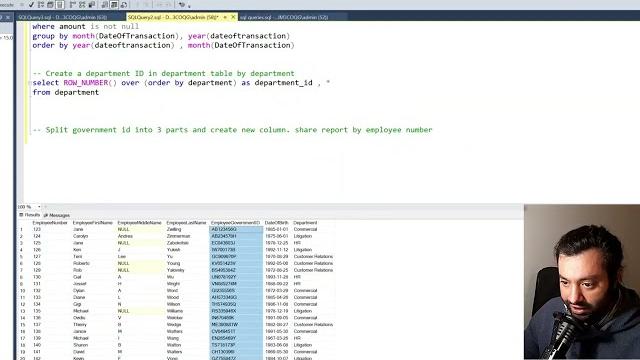Click the EmployeeNumber column header
Image resolution: width=640 pixels, height=360 pixels.
point(50,223)
